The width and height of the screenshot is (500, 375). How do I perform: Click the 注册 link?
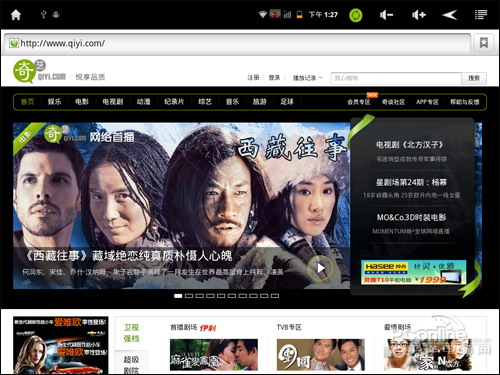[x=253, y=78]
